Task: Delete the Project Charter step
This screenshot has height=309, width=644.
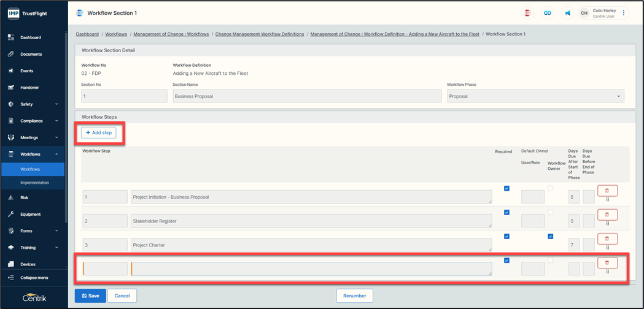Action: [607, 238]
